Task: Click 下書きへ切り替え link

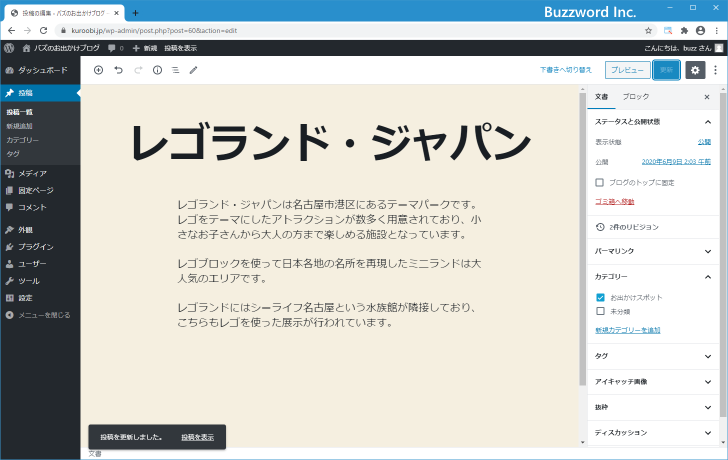Action: [566, 70]
